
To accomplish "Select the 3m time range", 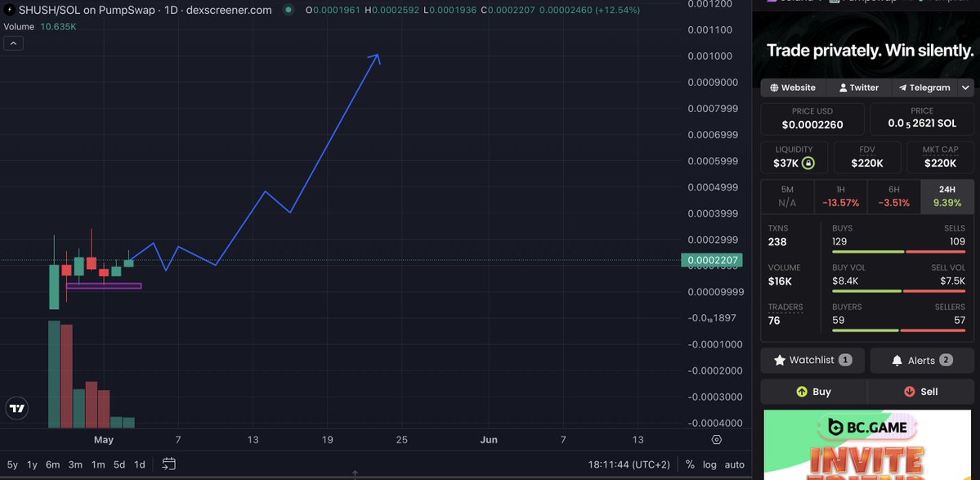I will point(75,464).
